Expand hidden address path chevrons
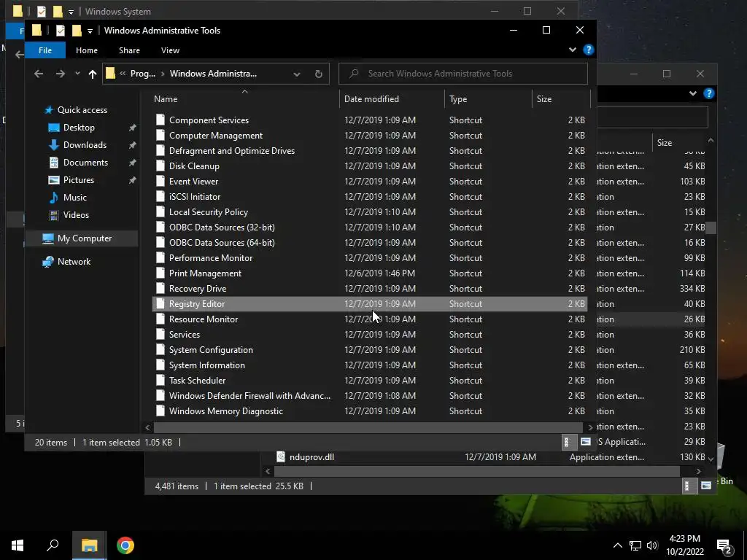The image size is (747, 560). point(123,74)
